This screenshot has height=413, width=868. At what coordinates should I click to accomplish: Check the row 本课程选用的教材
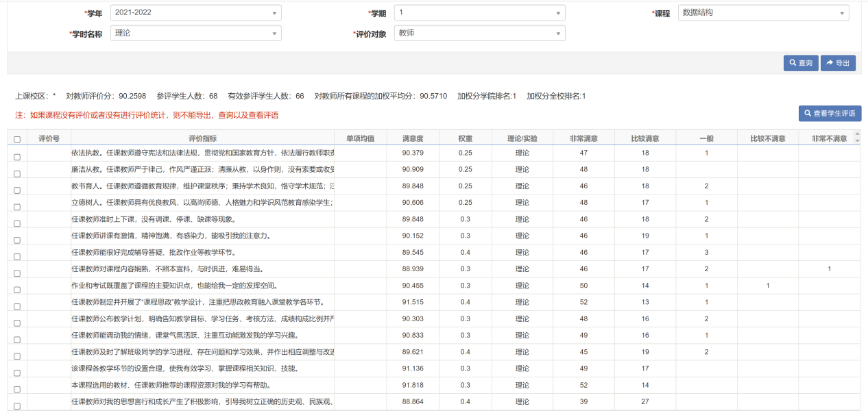click(17, 389)
